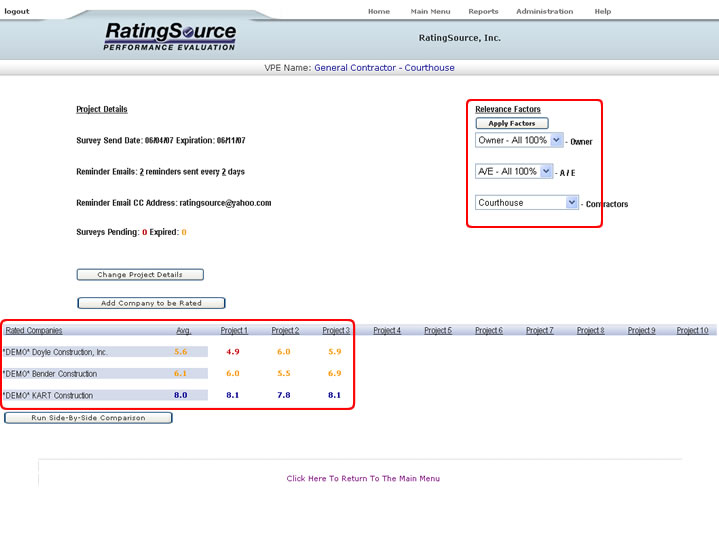
Task: Select the Doyle Construction, Inc. row
Action: (x=55, y=352)
